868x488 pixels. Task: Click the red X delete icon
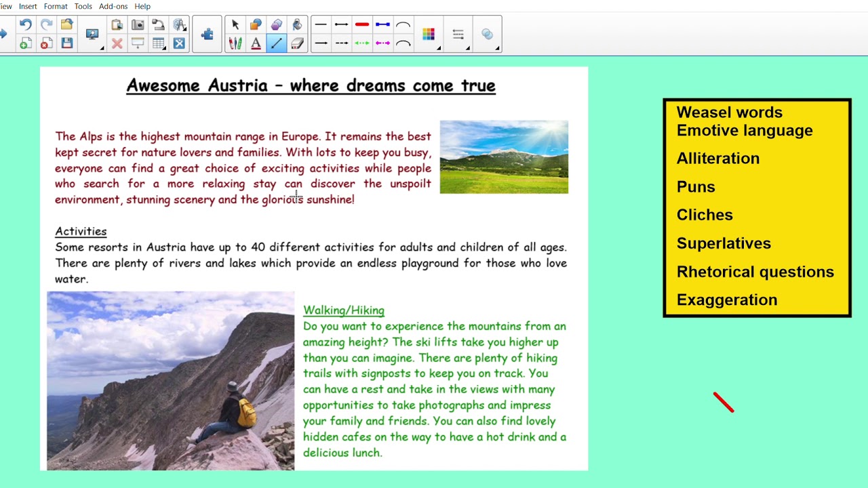click(117, 43)
